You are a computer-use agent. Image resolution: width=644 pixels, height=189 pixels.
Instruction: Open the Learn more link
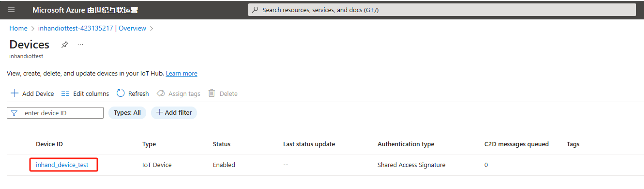[x=181, y=73]
